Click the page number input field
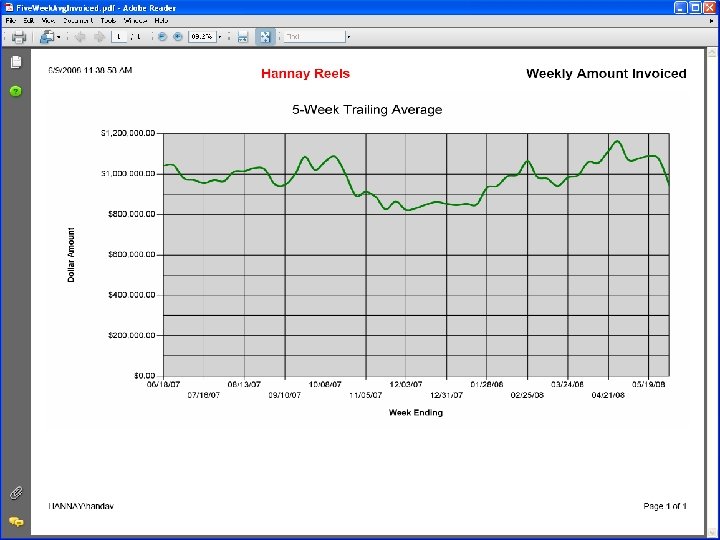The height and width of the screenshot is (540, 720). click(119, 37)
